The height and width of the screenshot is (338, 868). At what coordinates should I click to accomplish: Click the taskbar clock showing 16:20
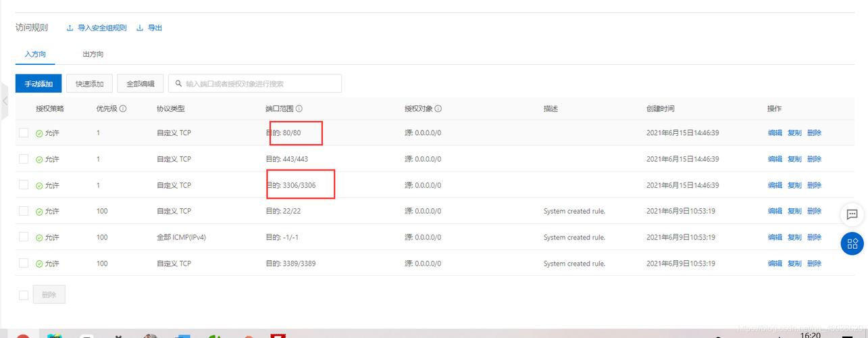click(810, 335)
